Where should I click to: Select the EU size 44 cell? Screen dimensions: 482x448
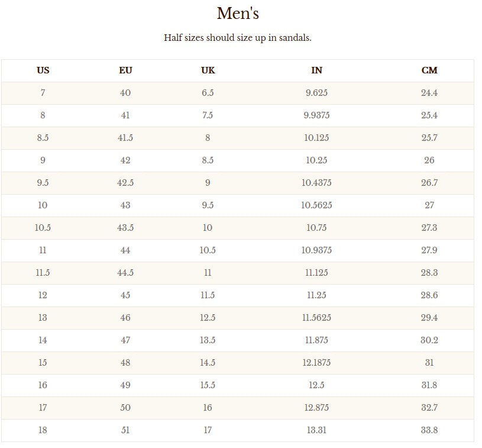click(x=125, y=250)
